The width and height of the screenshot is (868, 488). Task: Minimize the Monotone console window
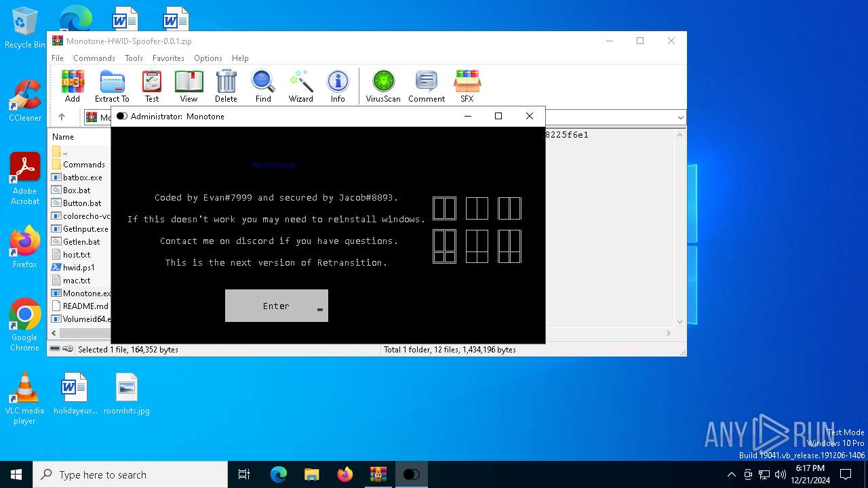pyautogui.click(x=467, y=116)
